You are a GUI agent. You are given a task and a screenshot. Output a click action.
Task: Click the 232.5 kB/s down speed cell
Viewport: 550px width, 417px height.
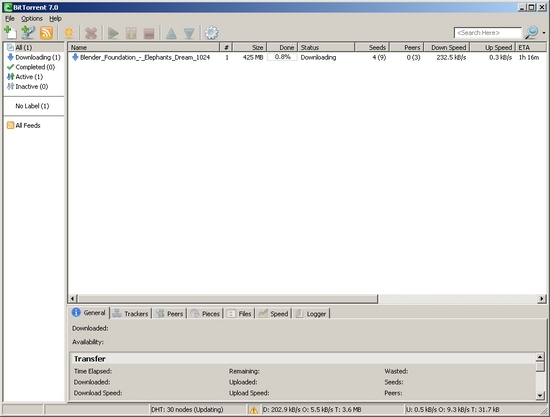point(451,57)
